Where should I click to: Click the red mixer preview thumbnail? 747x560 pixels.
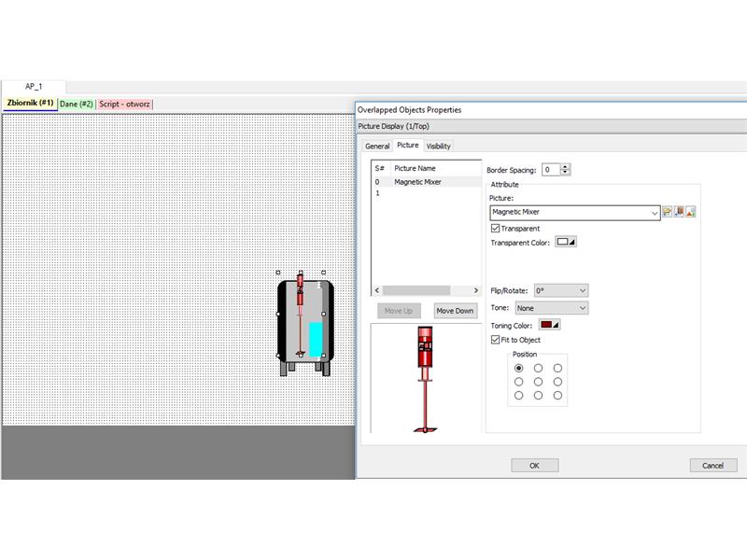pyautogui.click(x=425, y=379)
